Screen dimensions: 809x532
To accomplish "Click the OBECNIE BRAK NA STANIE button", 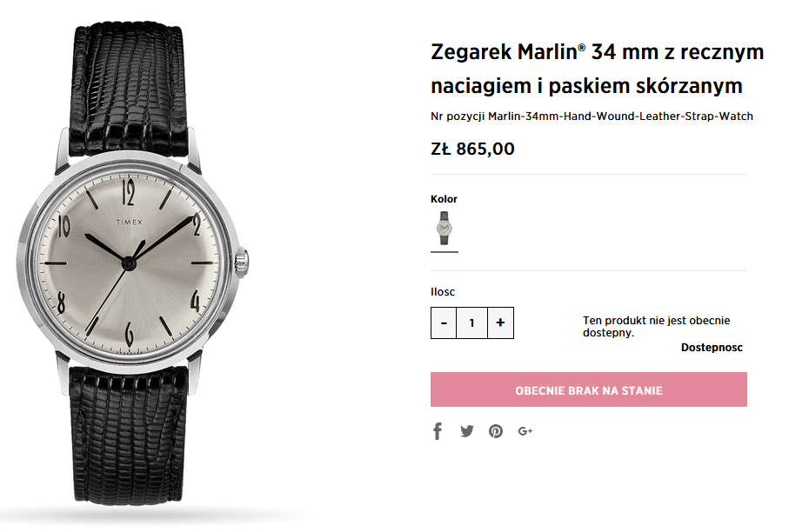I will tap(589, 390).
